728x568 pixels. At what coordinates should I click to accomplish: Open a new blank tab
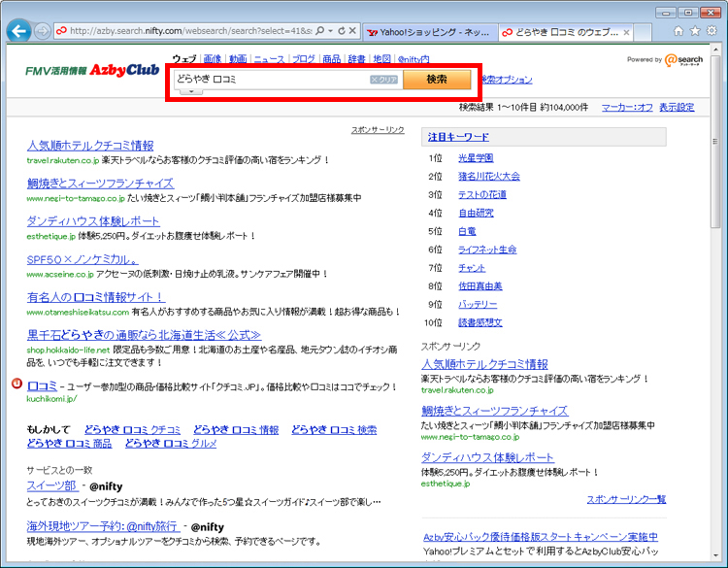[x=643, y=32]
